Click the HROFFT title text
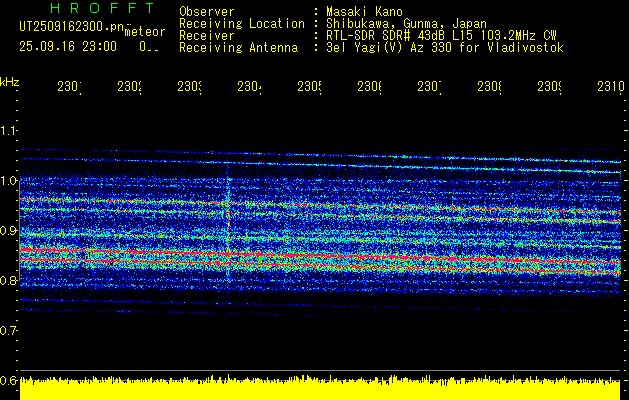 tap(102, 8)
